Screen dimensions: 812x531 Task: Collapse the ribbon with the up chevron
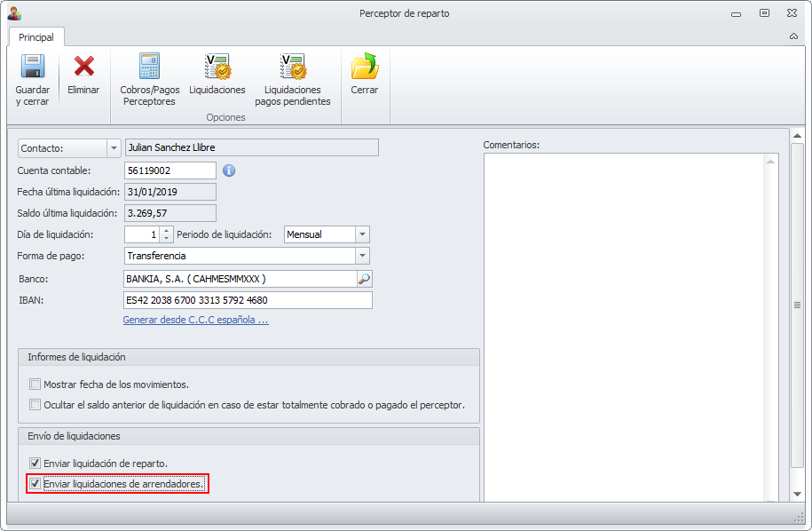point(793,36)
